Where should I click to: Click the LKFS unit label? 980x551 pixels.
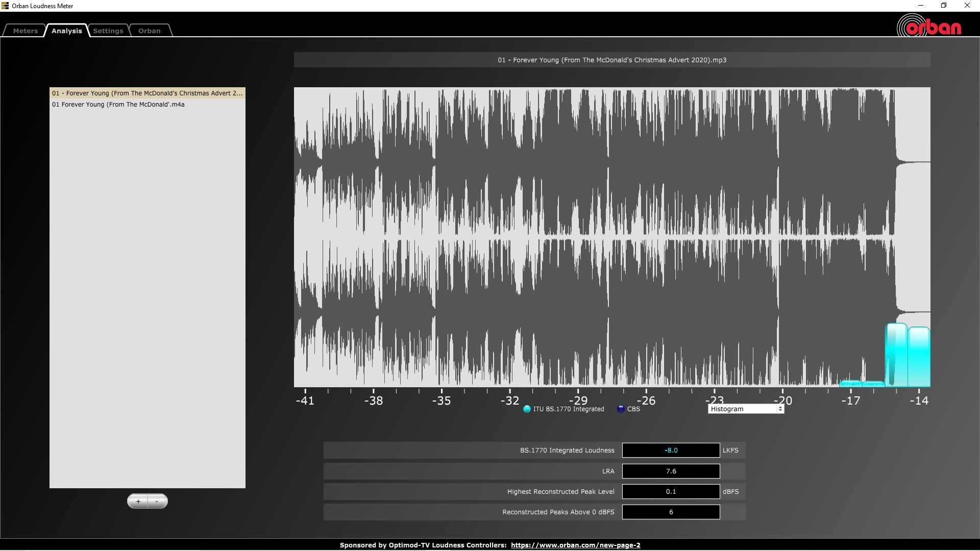tap(730, 450)
